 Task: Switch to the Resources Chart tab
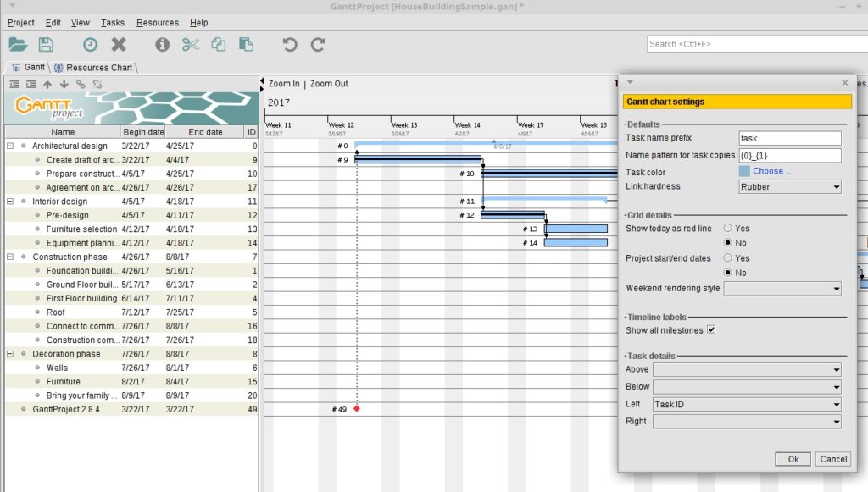[93, 68]
